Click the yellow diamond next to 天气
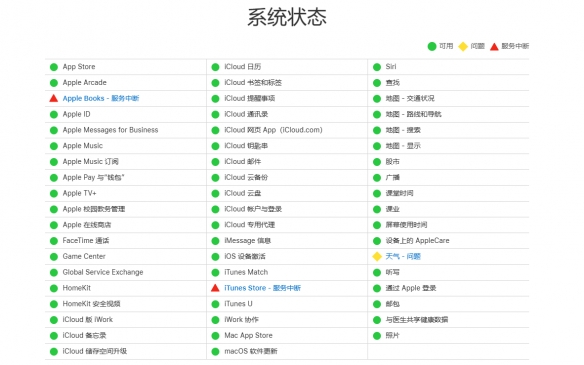584x365 pixels. [x=377, y=256]
